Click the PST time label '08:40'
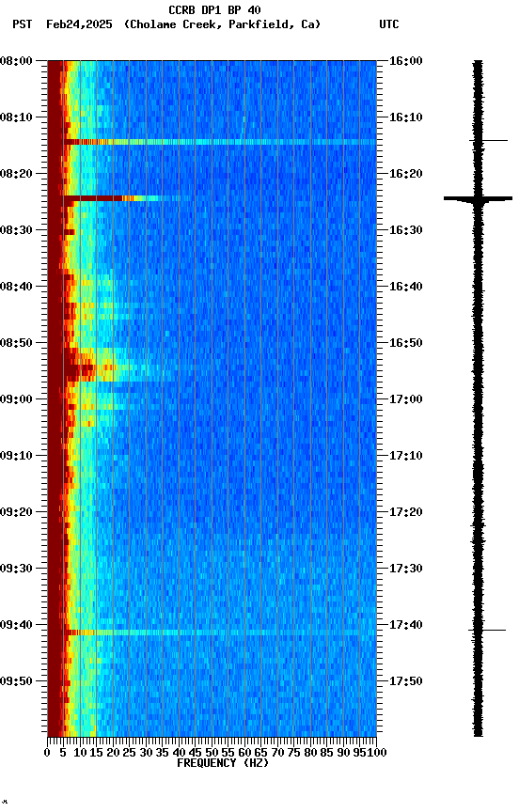Image resolution: width=519 pixels, height=812 pixels. pos(16,287)
